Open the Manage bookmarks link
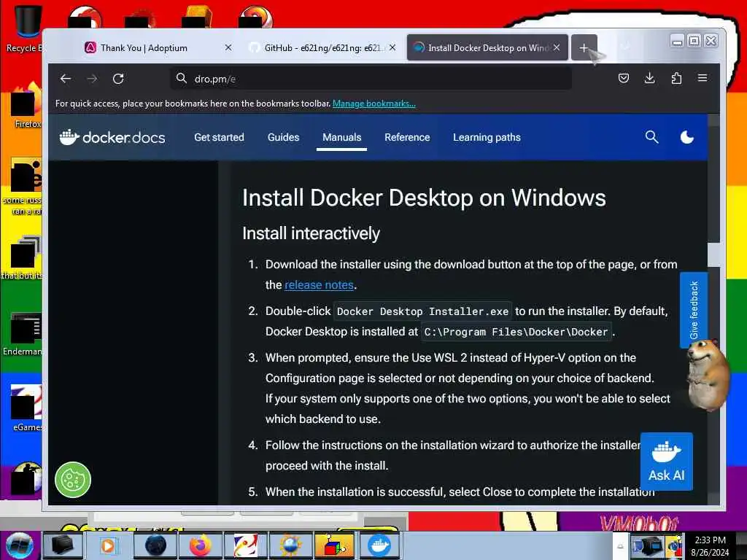747x560 pixels. click(374, 104)
